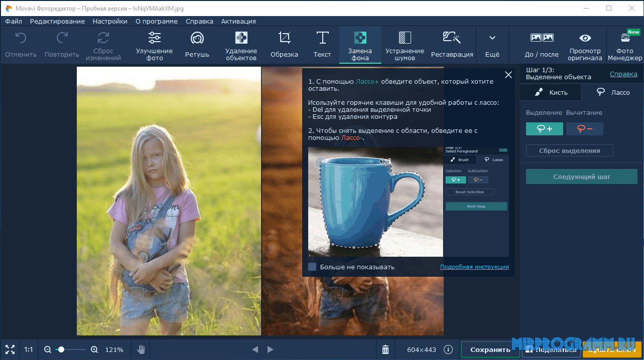Image resolution: width=644 pixels, height=360 pixels.
Task: Open the Файл menu
Action: coord(14,22)
